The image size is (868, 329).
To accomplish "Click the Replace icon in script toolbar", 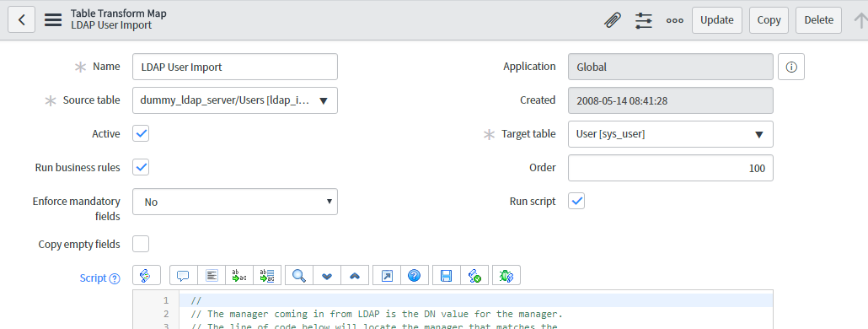I will click(239, 275).
